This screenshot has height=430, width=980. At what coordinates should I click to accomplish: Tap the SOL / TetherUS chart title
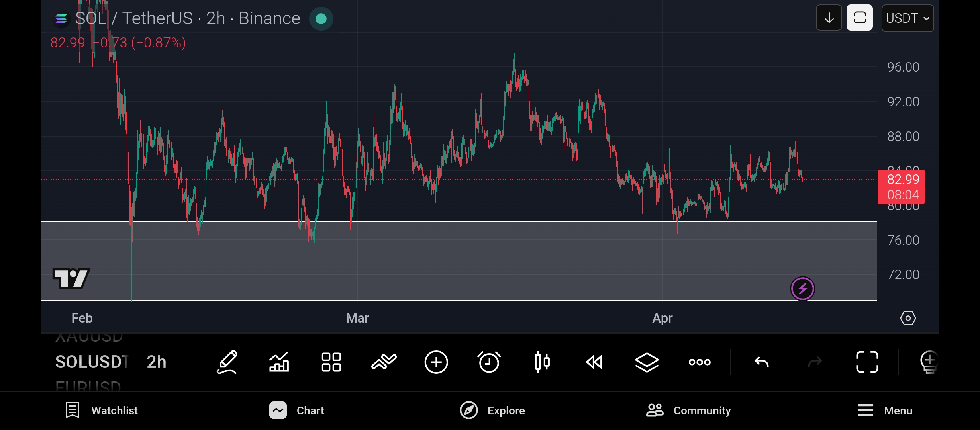click(188, 18)
